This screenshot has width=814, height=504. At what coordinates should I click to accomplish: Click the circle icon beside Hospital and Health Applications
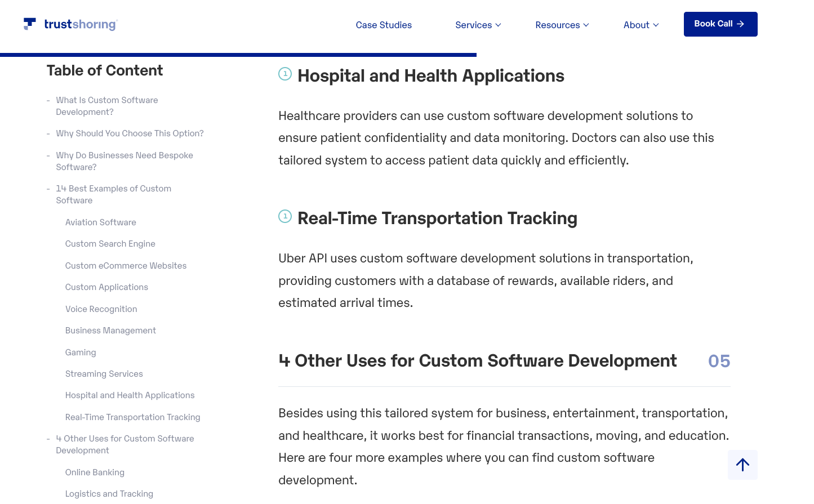click(x=285, y=74)
